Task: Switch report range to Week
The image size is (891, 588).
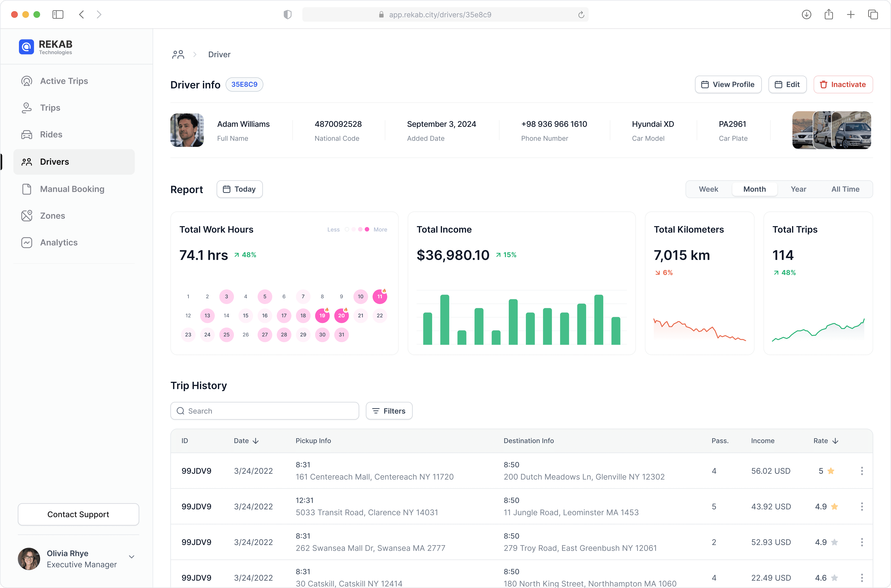Action: (x=708, y=189)
